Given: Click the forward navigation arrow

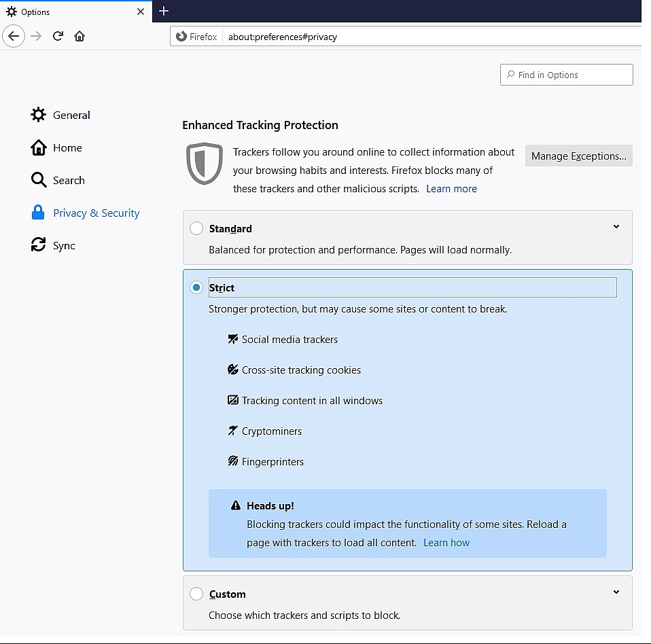Looking at the screenshot, I should 36,36.
